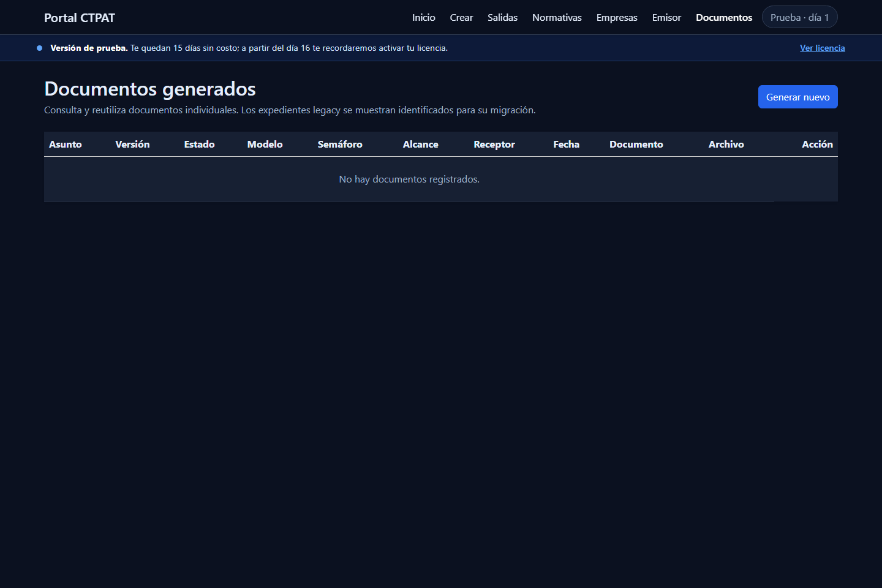
Task: Select the Receptor column header
Action: (x=494, y=145)
